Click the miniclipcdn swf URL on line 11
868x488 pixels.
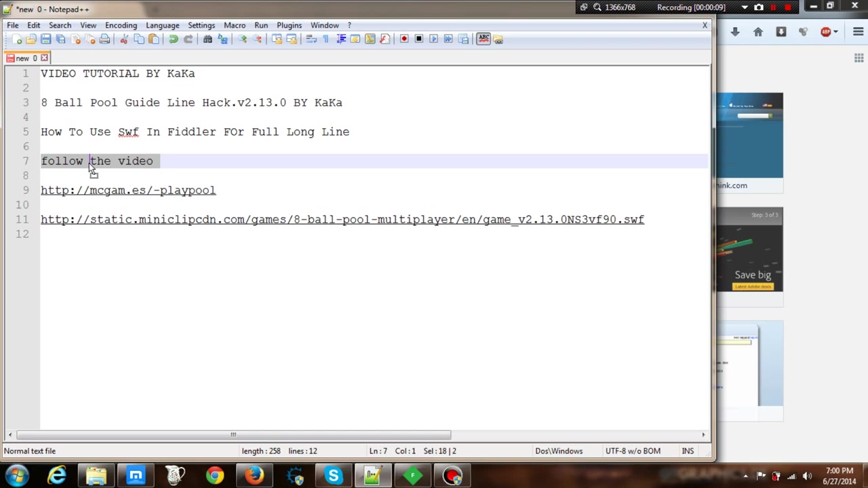342,220
